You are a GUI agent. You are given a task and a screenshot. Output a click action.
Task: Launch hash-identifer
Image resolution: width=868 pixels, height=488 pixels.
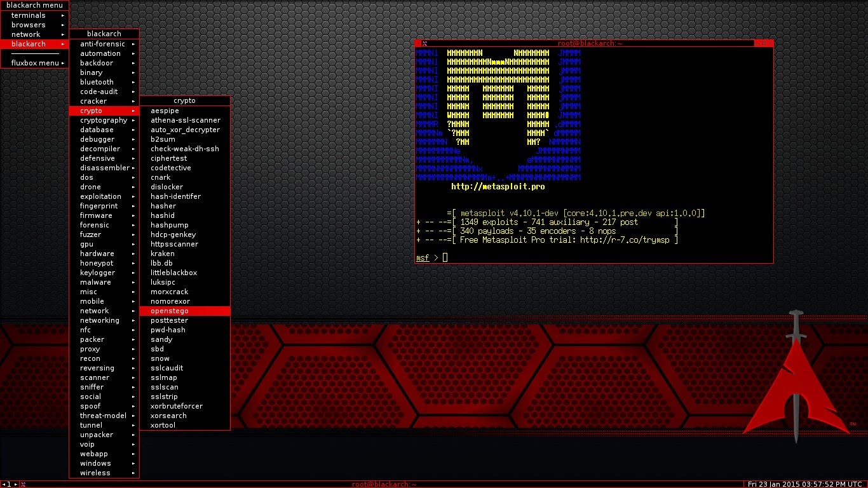(185, 196)
